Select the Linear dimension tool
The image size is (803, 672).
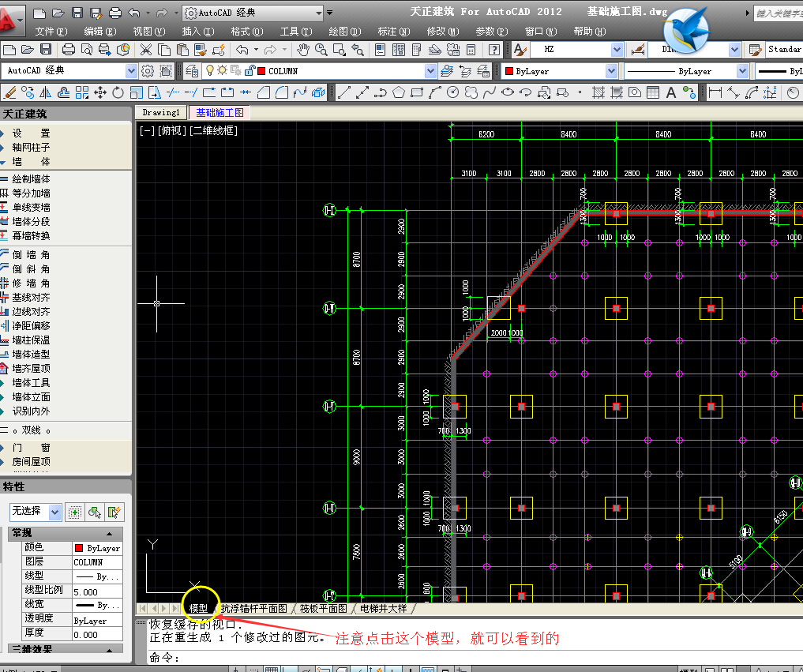pyautogui.click(x=715, y=92)
